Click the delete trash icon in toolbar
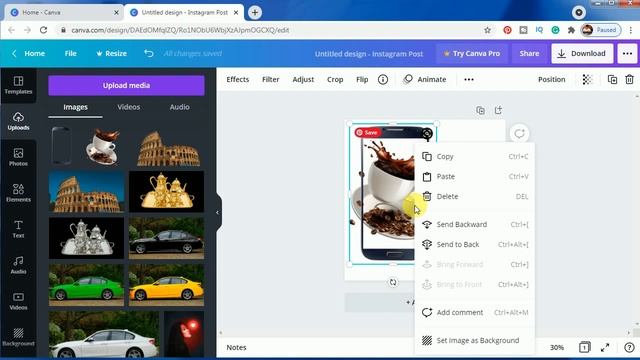Screen dimensions: 640x360 tap(629, 80)
